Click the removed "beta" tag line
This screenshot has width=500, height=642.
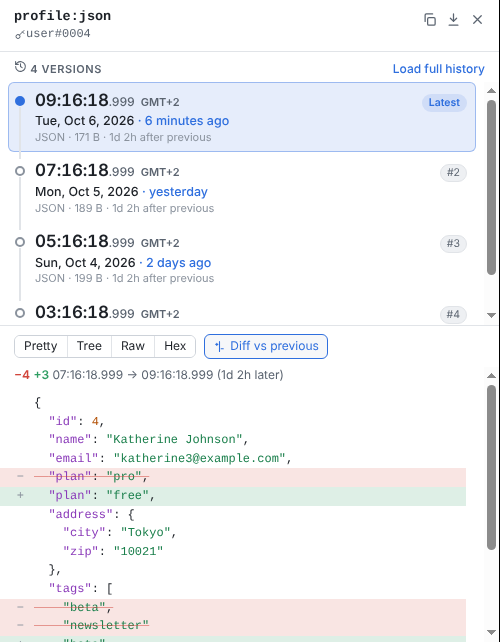pyautogui.click(x=233, y=608)
